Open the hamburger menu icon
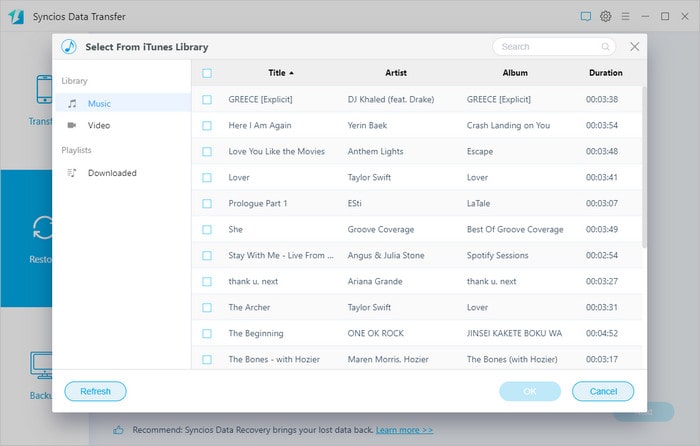Image resolution: width=700 pixels, height=446 pixels. click(625, 17)
